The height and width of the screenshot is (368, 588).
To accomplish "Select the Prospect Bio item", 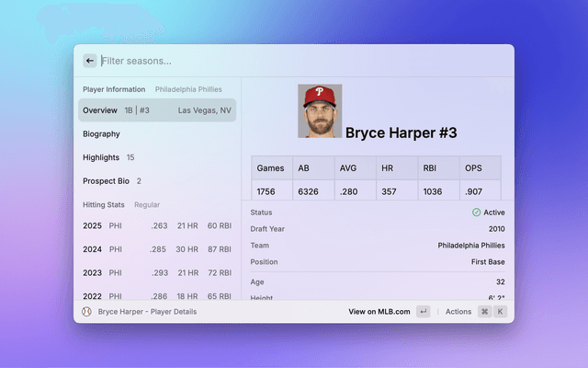I will pyautogui.click(x=156, y=181).
